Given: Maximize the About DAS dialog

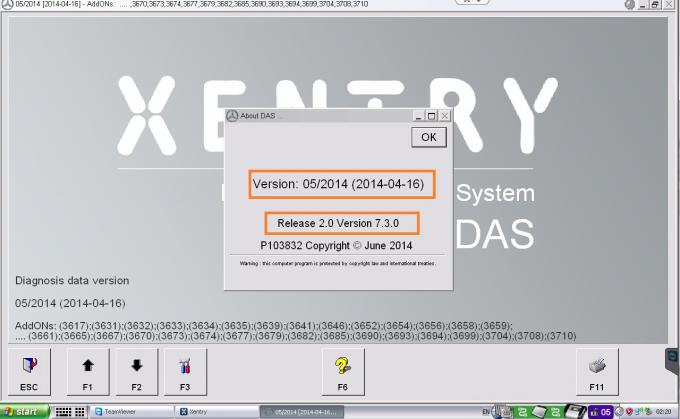Looking at the screenshot, I should tap(431, 116).
